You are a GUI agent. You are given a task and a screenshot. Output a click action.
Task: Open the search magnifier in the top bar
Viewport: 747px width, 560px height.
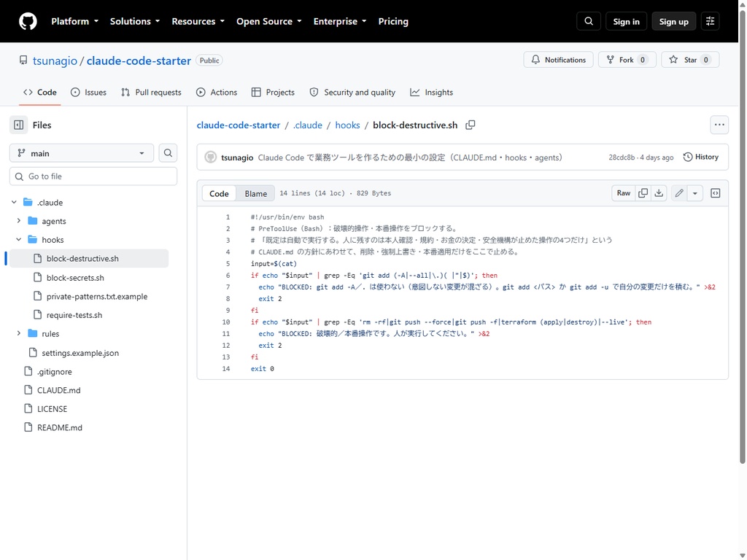click(589, 21)
